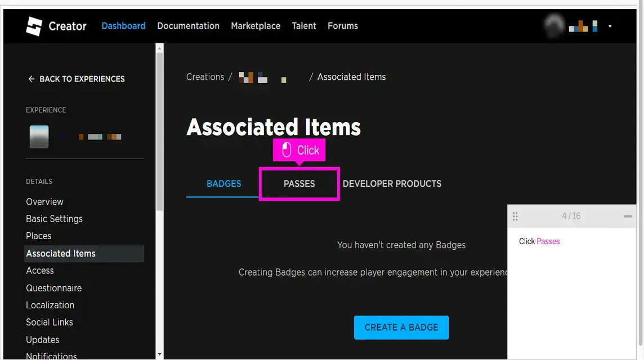Screen dimensions: 644x360
Task: Minimize the tutorial step panel
Action: (x=627, y=215)
